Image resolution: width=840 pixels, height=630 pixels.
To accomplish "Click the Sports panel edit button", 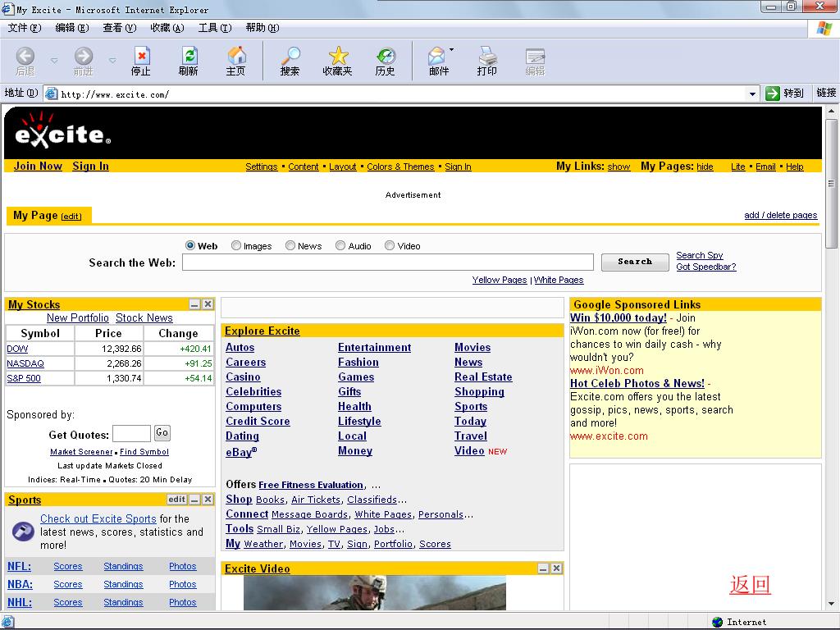I will point(177,500).
